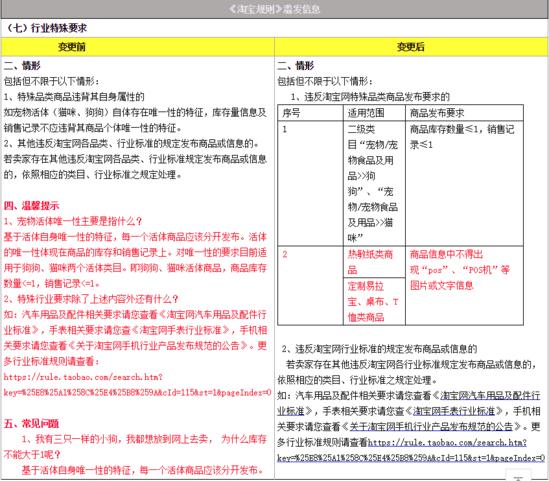Click the line 1、特殊品类商品违背其自身属性的
Viewport: 549px width, 481px height.
[74, 97]
